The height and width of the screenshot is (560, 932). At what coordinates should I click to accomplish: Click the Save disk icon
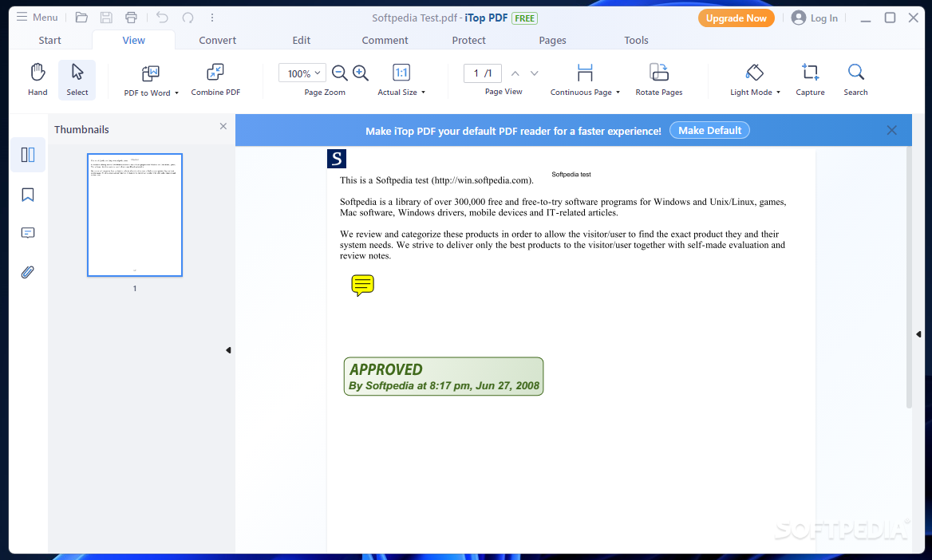pyautogui.click(x=106, y=18)
